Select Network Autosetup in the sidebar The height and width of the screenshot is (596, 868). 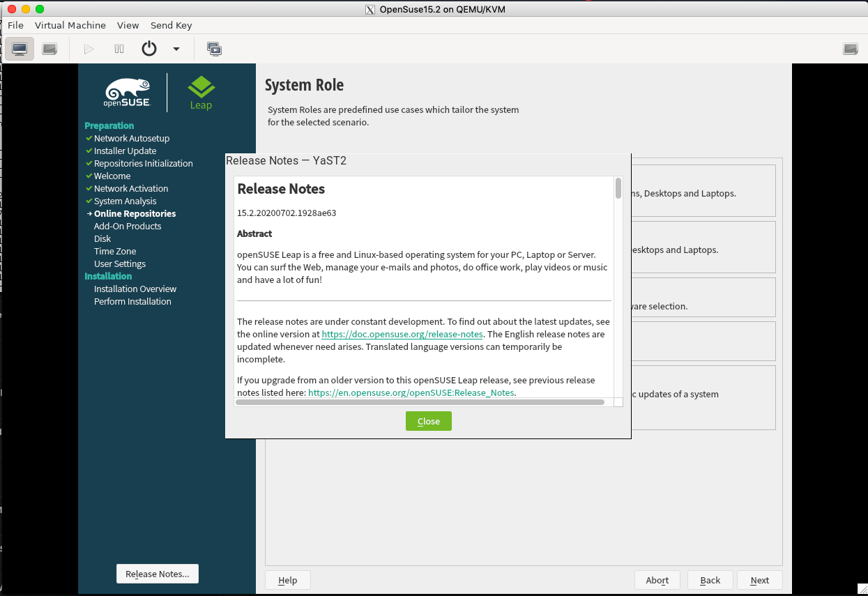coord(132,138)
